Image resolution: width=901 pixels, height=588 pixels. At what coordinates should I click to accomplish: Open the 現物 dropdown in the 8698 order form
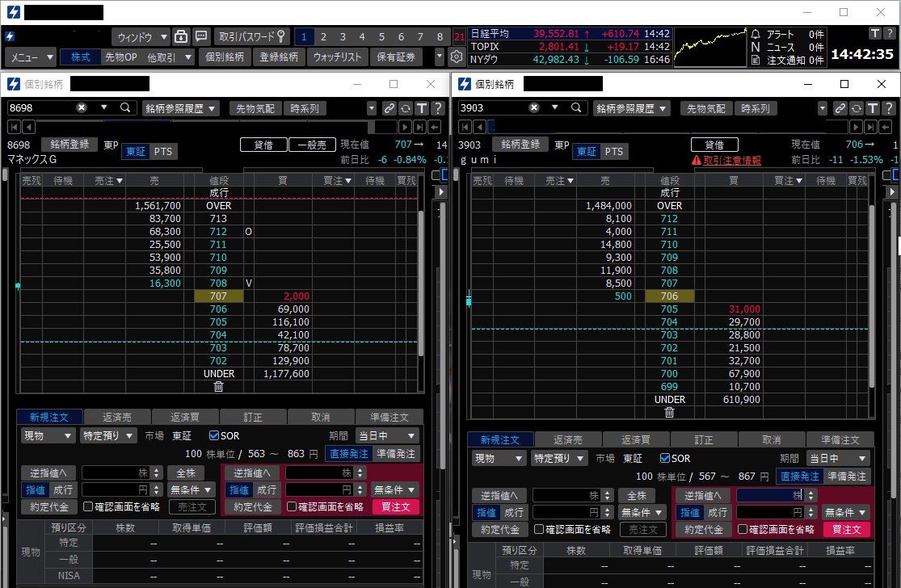pos(48,436)
